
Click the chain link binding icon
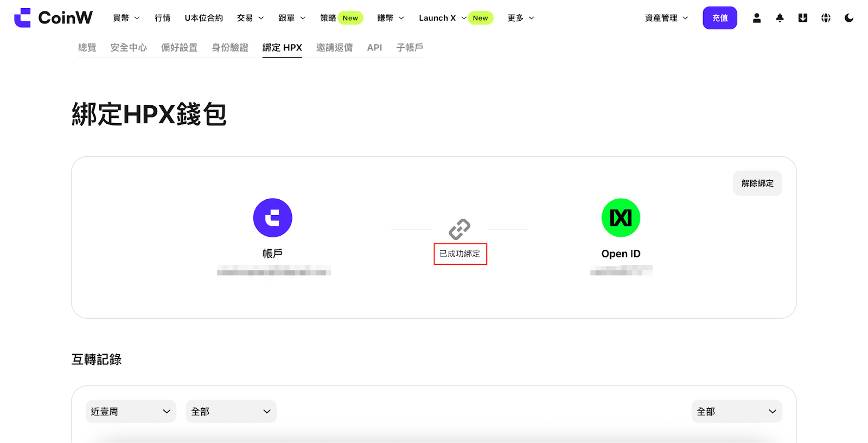coord(459,229)
